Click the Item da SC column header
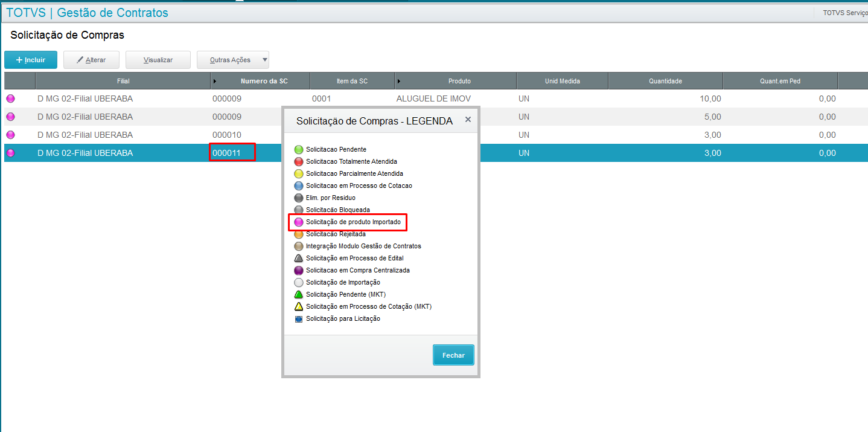Viewport: 868px width, 432px height. click(352, 81)
